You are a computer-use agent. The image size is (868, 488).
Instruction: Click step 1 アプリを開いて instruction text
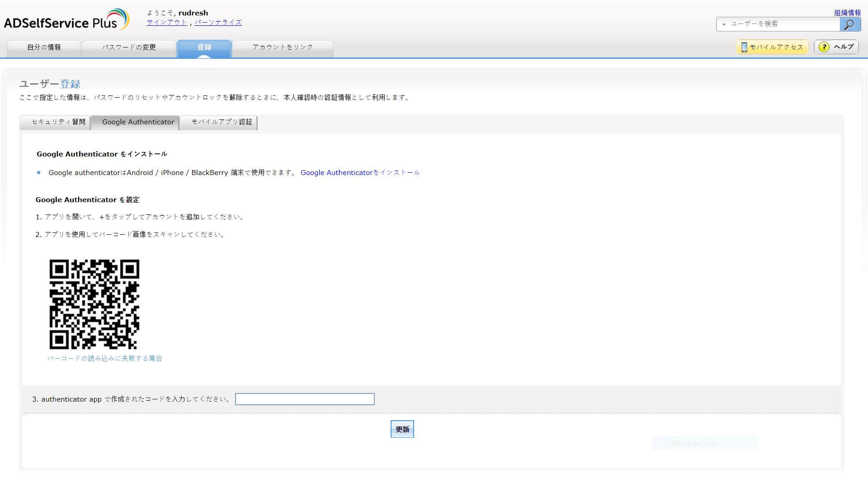point(140,217)
